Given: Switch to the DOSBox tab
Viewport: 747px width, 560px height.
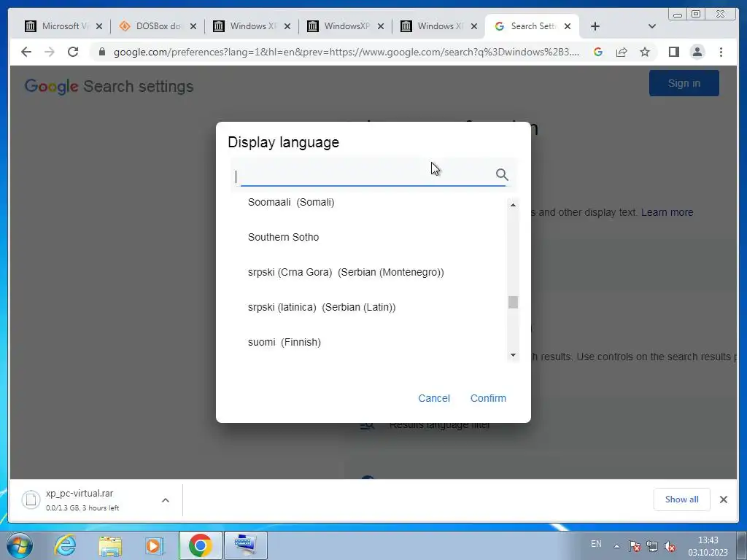Looking at the screenshot, I should click(158, 26).
